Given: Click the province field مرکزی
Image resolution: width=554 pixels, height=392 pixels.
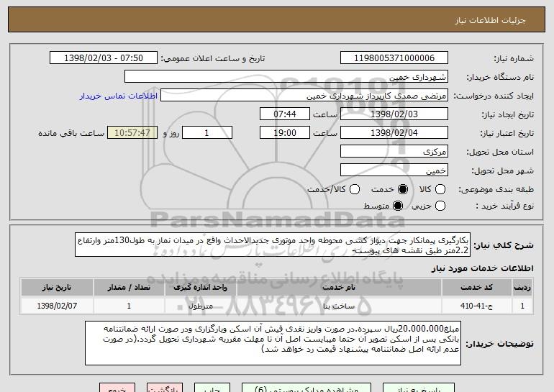Looking at the screenshot, I should [394, 152].
